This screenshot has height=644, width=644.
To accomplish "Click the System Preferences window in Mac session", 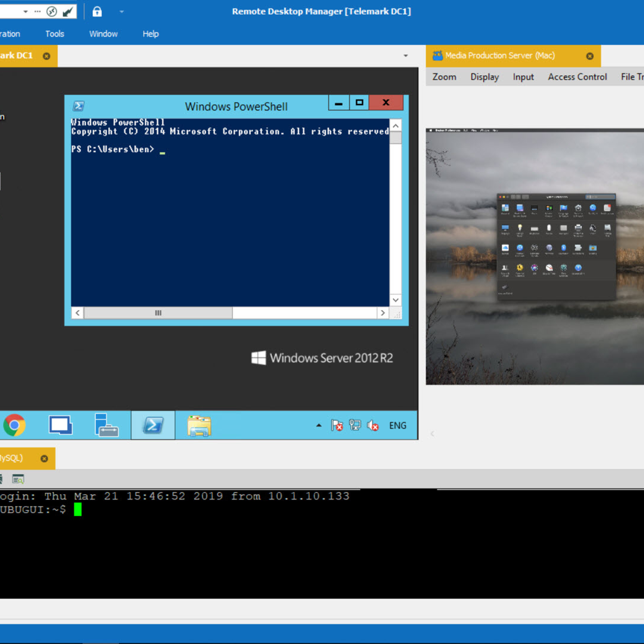I will click(x=556, y=247).
